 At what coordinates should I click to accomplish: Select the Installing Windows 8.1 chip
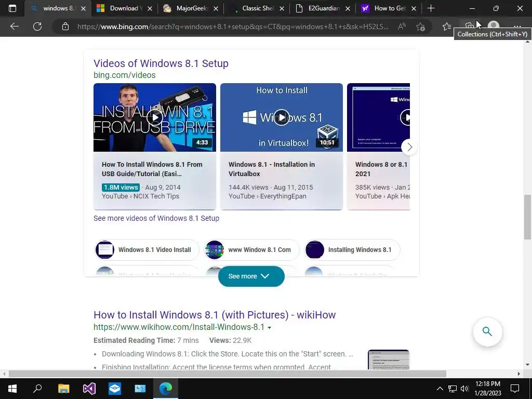coord(352,250)
